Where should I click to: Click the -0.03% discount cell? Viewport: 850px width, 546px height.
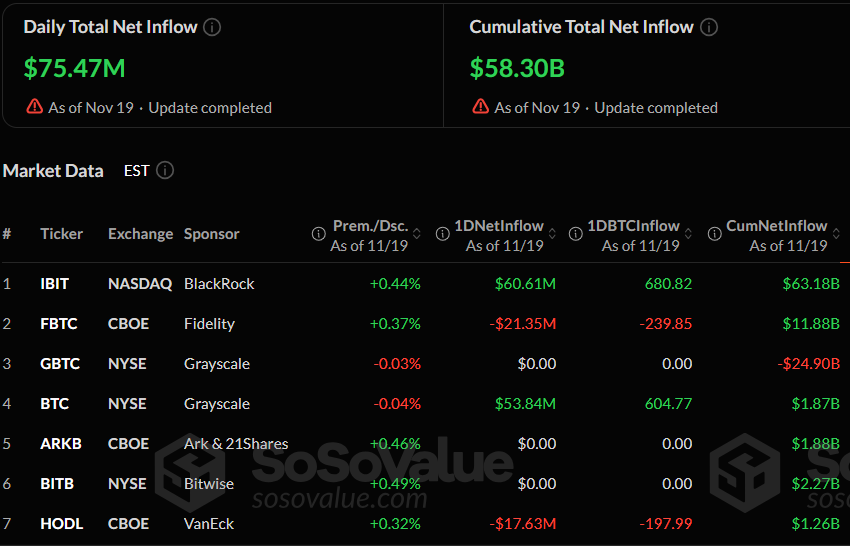click(x=397, y=363)
